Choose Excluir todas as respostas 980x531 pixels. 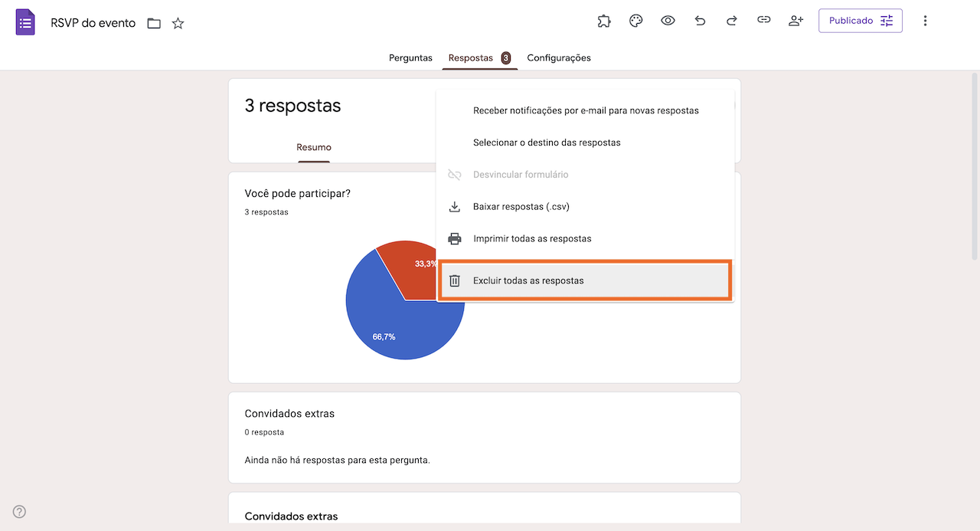586,280
